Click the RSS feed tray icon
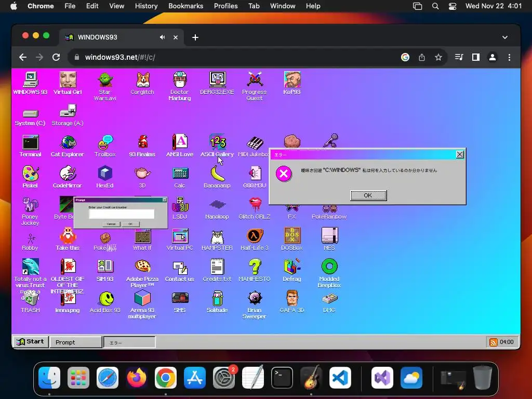 coord(493,342)
